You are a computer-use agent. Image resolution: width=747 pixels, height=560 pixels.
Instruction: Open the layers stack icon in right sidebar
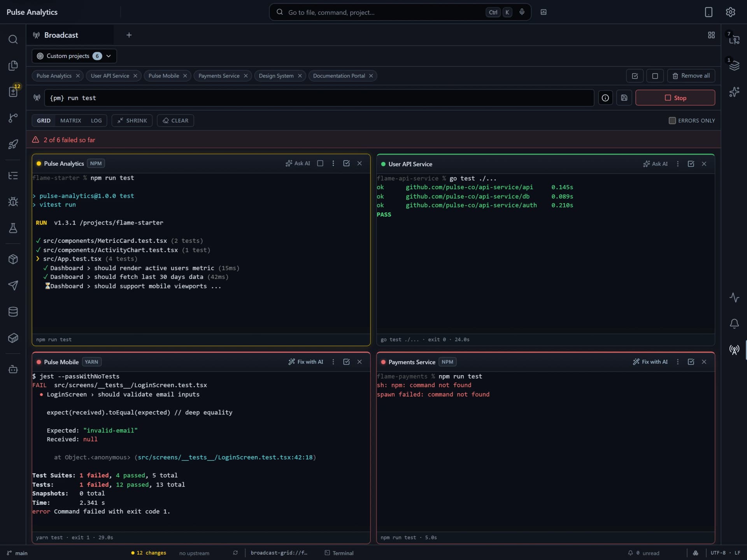coord(734,65)
